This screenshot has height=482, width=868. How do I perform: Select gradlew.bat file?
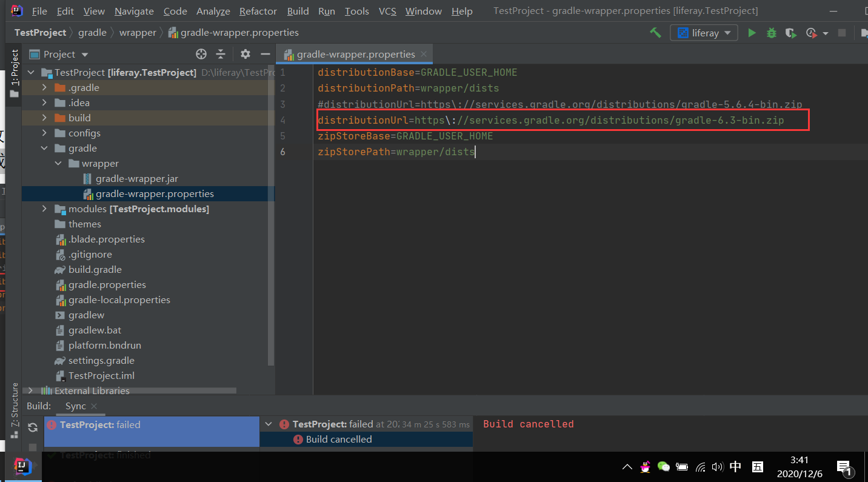[x=95, y=330]
